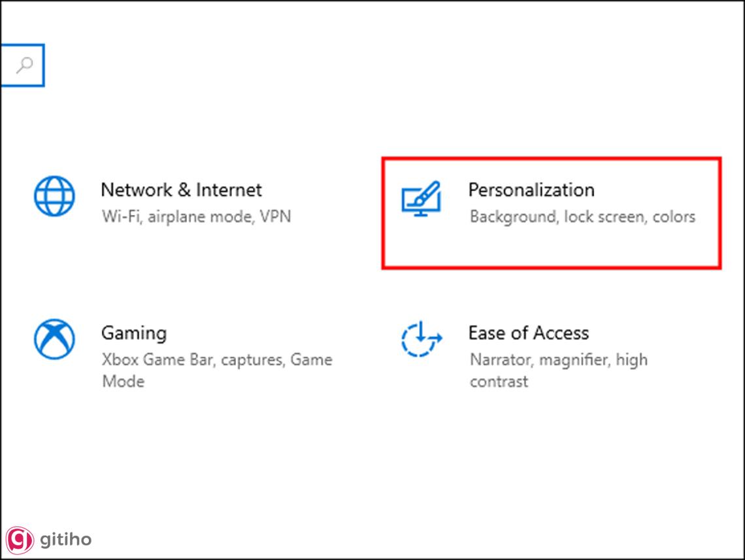Click the Xbox logo icon for Gaming
The height and width of the screenshot is (560, 745).
pyautogui.click(x=54, y=339)
